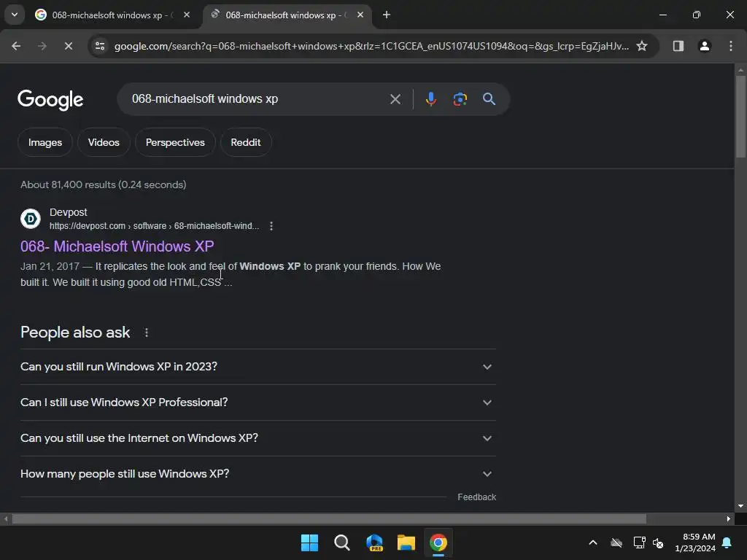Expand 'Can you still run Windows XP in 2023?'

[x=258, y=367]
